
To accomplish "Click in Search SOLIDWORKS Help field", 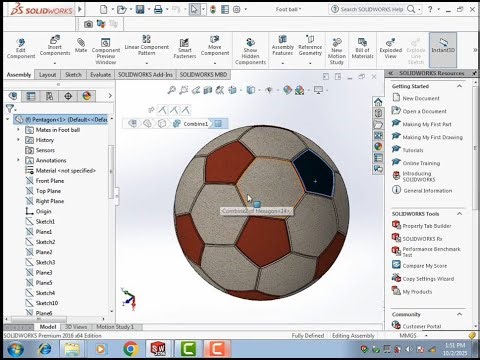I will click(372, 10).
